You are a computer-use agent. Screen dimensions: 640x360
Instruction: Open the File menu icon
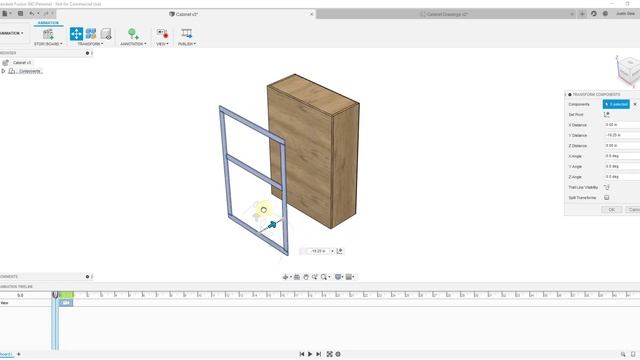(x=5, y=13)
